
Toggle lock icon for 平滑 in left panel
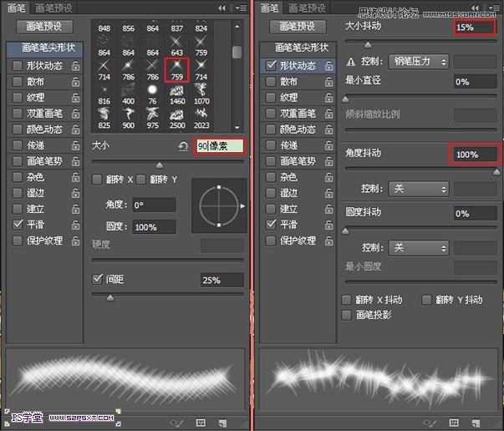click(75, 225)
